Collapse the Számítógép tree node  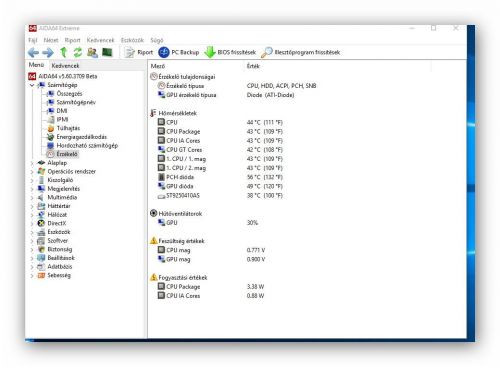pos(32,85)
